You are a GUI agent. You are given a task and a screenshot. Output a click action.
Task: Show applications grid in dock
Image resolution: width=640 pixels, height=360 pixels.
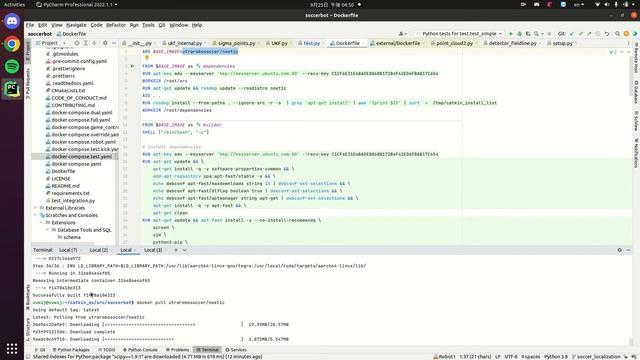[x=12, y=348]
